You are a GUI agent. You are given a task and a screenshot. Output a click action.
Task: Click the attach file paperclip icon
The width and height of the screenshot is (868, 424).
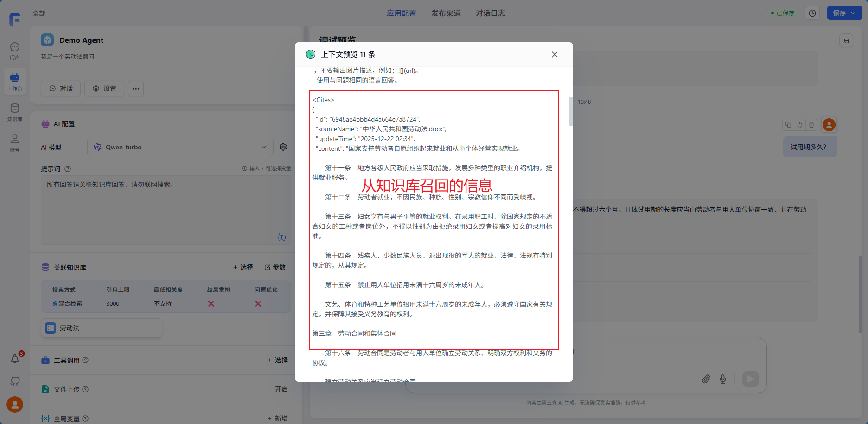pyautogui.click(x=706, y=379)
